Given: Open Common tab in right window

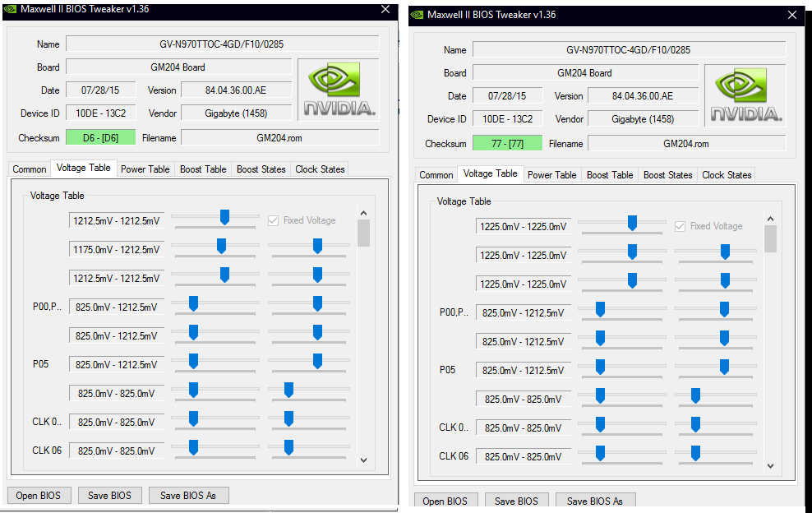Looking at the screenshot, I should click(436, 174).
